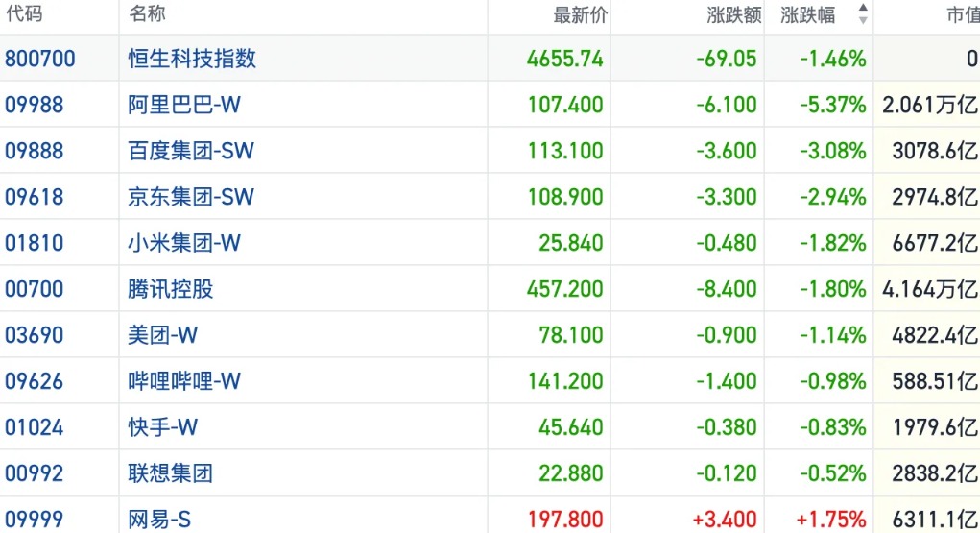Select percentage -0.83% cell
Viewport: 980px width, 533px height.
pyautogui.click(x=833, y=427)
